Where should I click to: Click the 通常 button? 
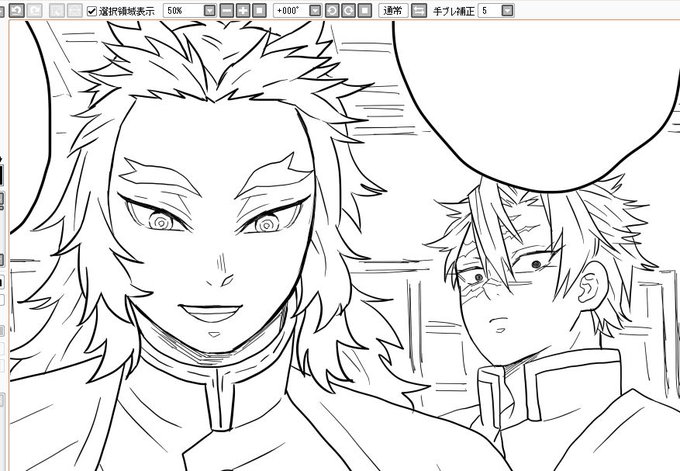pos(393,10)
